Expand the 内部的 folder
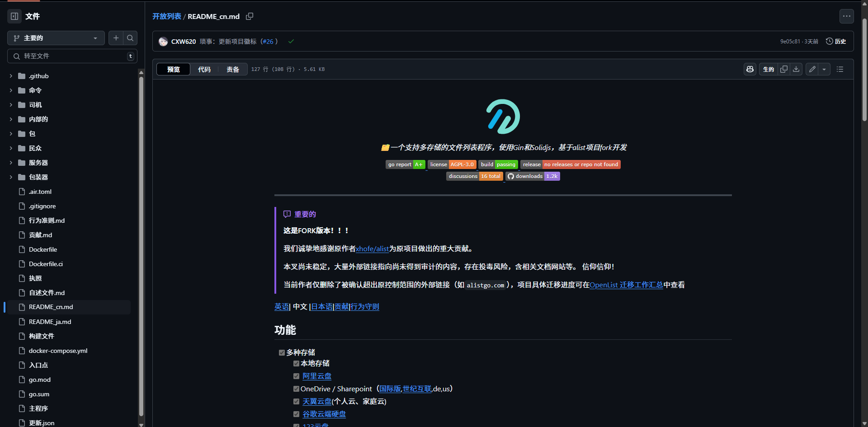The width and height of the screenshot is (868, 427). 11,119
